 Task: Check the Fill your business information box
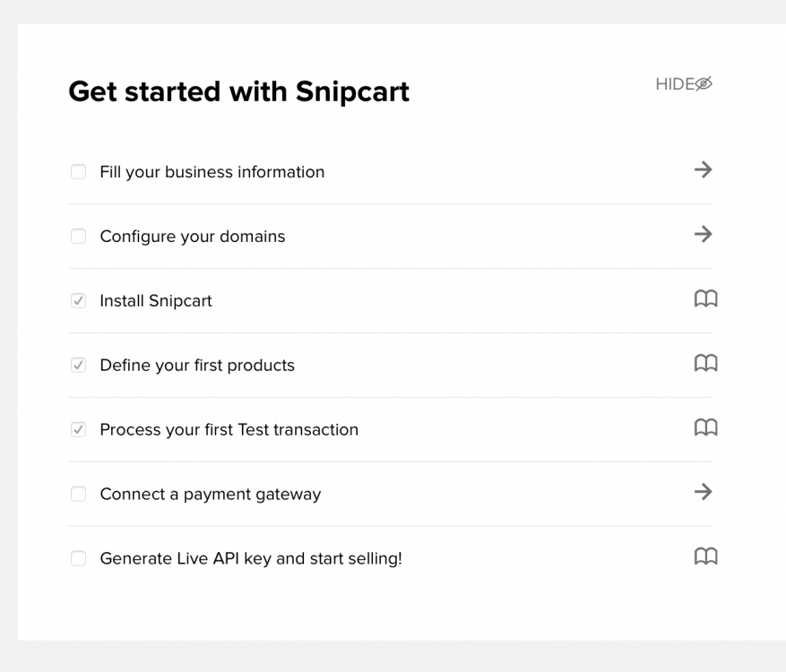(x=79, y=172)
